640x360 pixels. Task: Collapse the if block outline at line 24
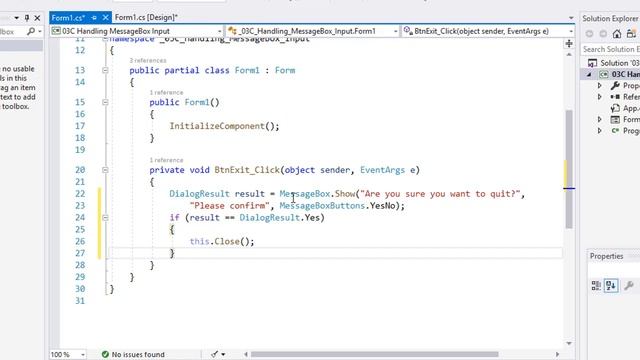[105, 218]
